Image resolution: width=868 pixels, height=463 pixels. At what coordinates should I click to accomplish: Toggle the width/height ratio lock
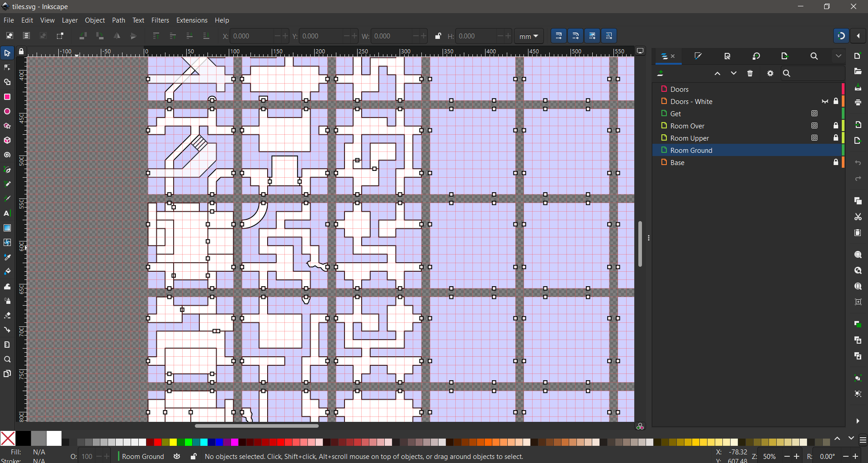438,36
